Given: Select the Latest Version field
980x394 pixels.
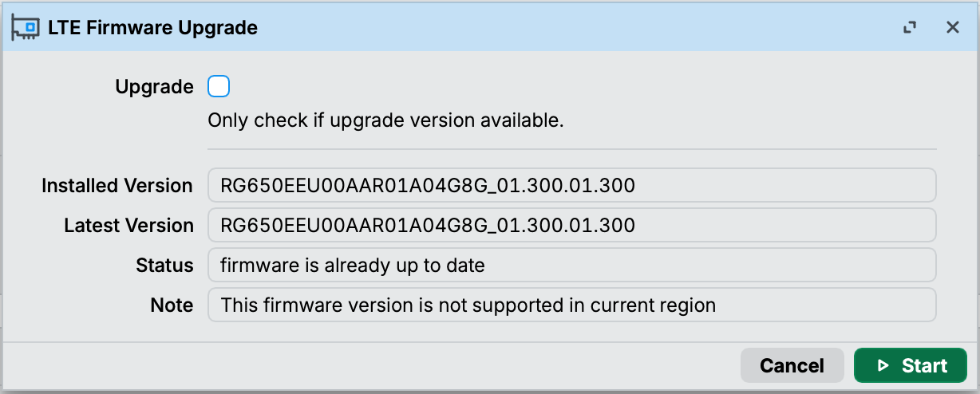Looking at the screenshot, I should point(571,225).
